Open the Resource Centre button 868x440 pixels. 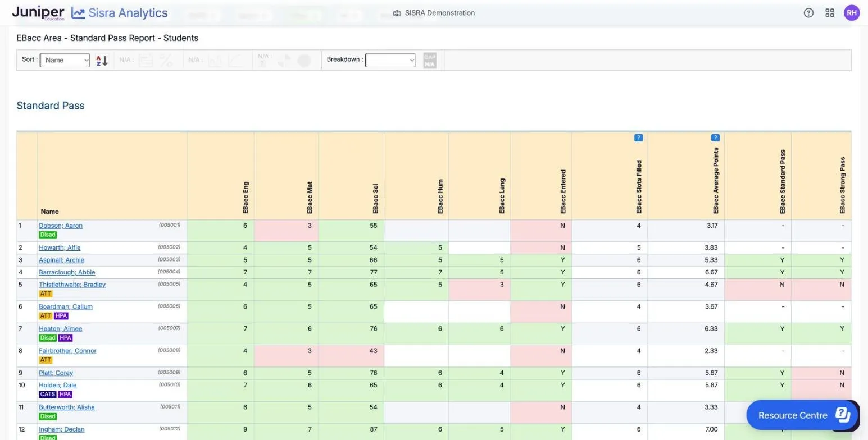(x=803, y=415)
